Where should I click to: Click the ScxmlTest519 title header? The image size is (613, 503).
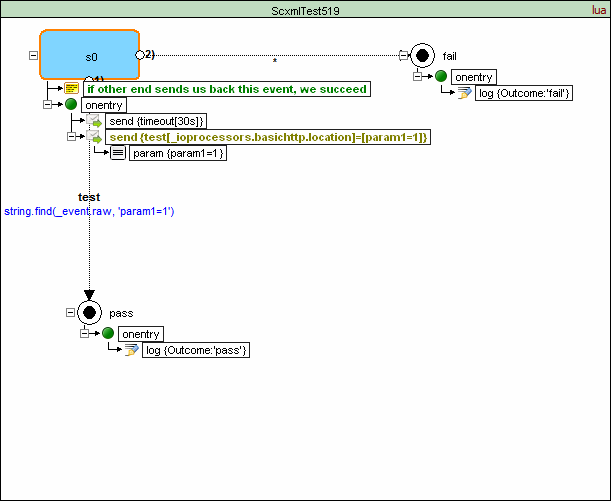(x=305, y=8)
